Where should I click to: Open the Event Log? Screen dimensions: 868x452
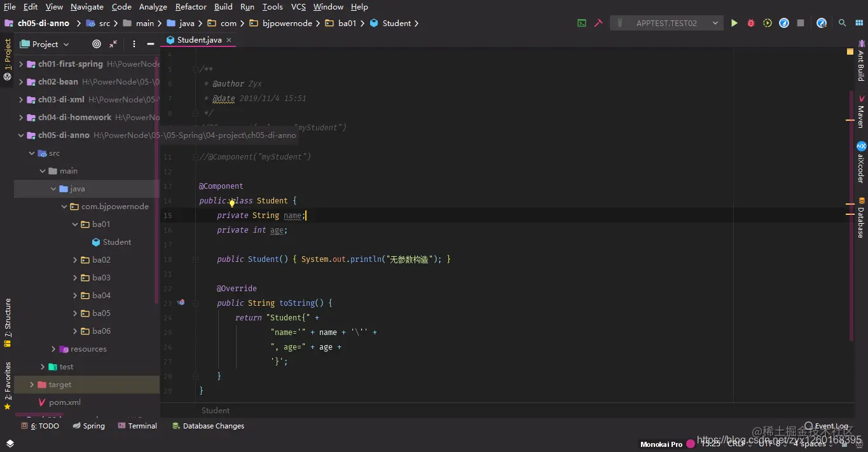(827, 426)
